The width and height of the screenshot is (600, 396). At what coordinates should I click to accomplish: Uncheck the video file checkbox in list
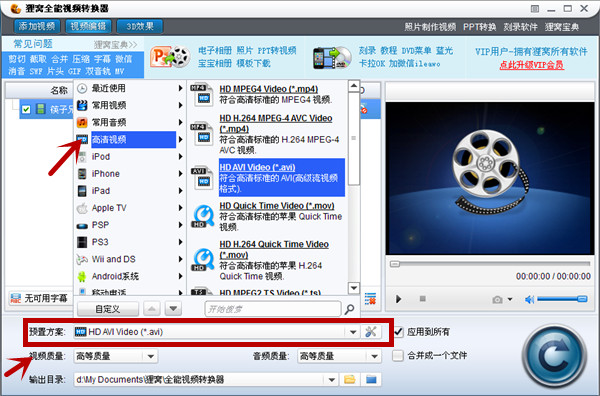point(26,109)
